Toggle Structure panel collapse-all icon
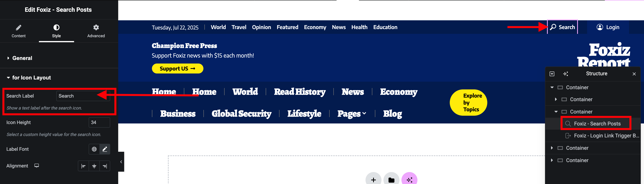Screen dimensions: 644x184 [x=552, y=74]
